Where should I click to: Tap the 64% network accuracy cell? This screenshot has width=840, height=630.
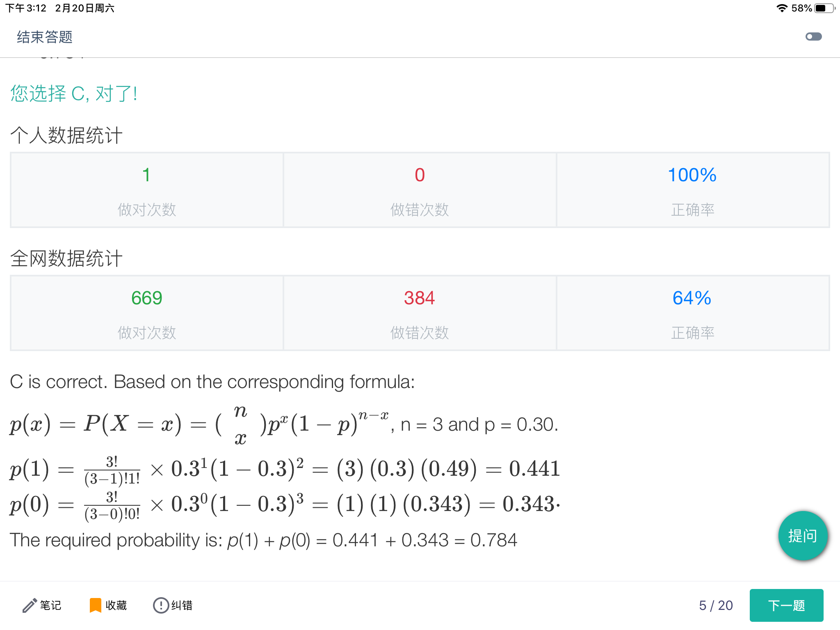pos(693,313)
